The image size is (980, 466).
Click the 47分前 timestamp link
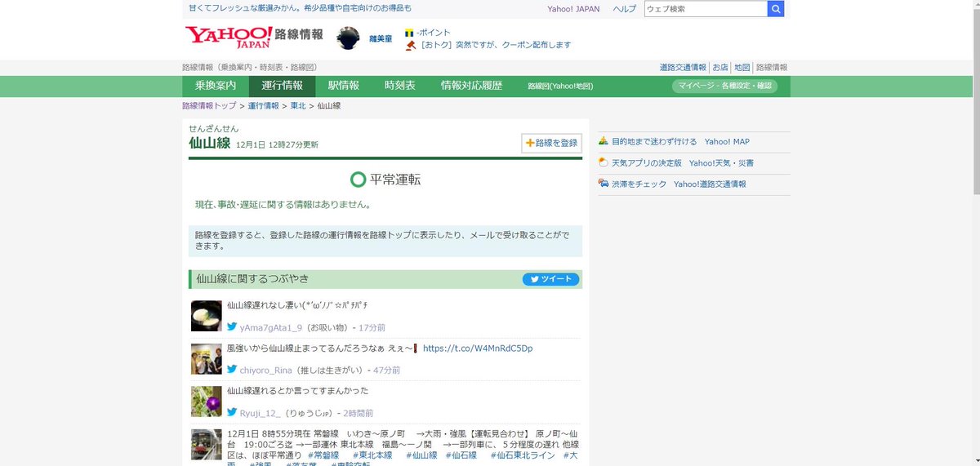pos(387,370)
